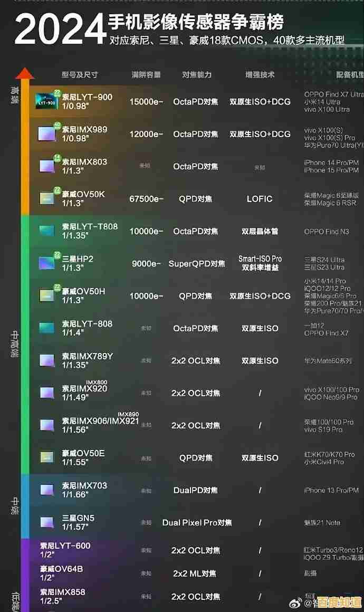Viewport: 364px width, 612px height.
Task: Click the 2x2 ML对焦 cell
Action: 195,573
